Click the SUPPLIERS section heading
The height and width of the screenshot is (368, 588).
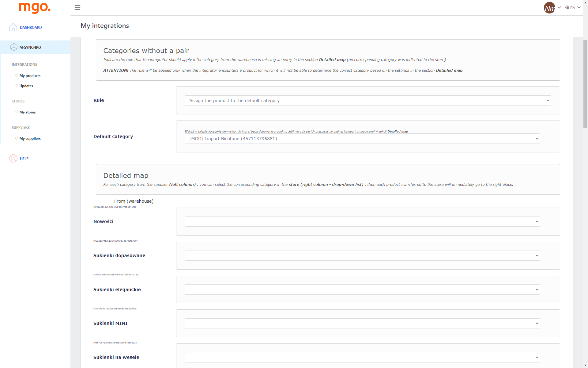[21, 128]
